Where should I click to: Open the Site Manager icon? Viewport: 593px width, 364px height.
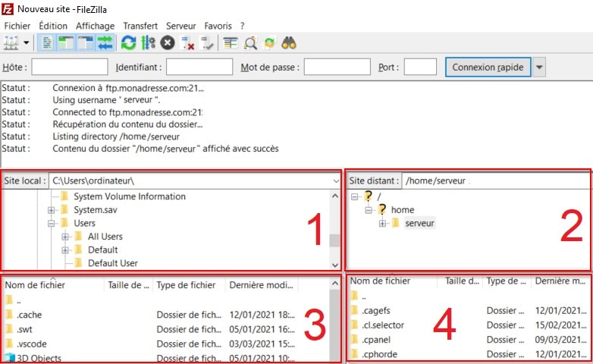pyautogui.click(x=12, y=43)
